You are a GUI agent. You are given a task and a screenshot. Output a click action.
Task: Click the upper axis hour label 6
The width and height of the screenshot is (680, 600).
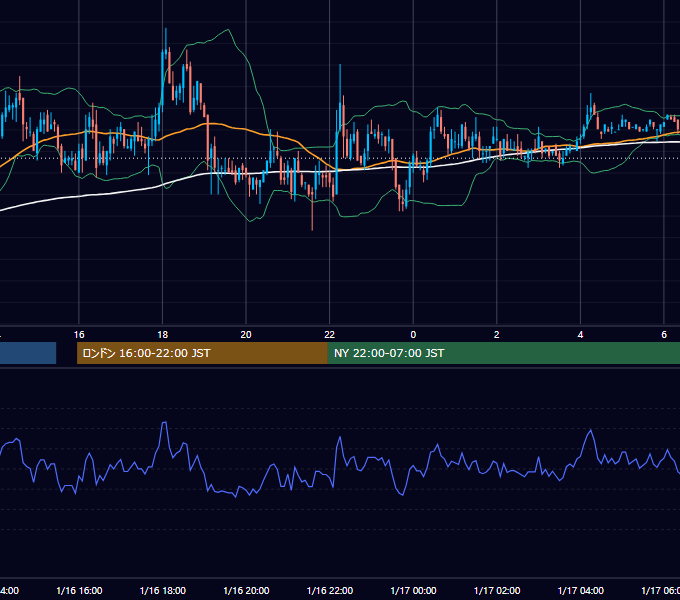(664, 335)
